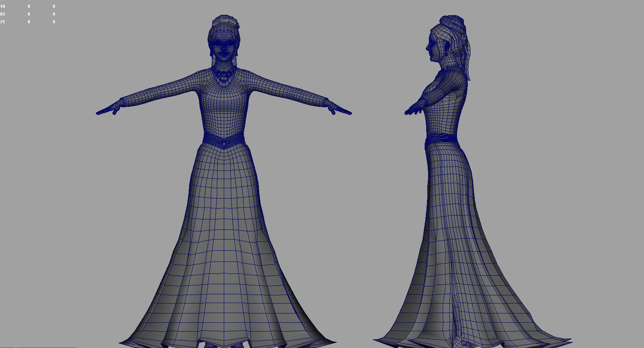Click the heads-up display value ending in 63
644x348 pixels.
coord(3,14)
